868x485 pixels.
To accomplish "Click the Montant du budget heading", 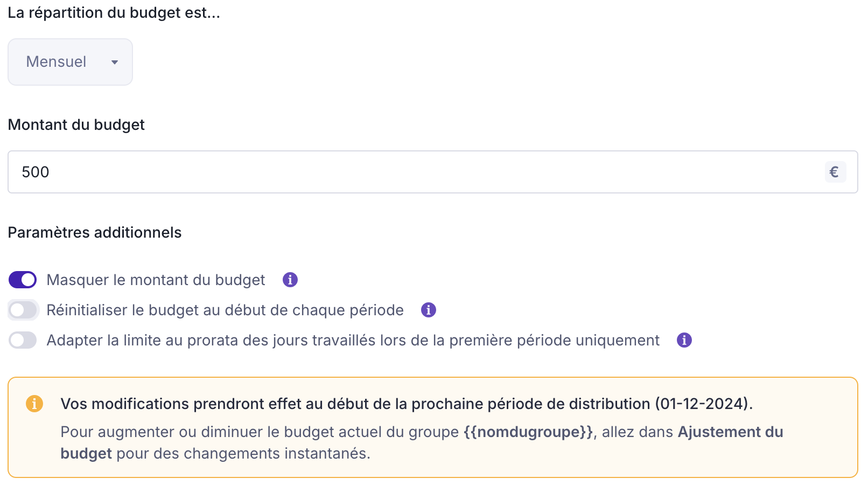I will coord(76,124).
